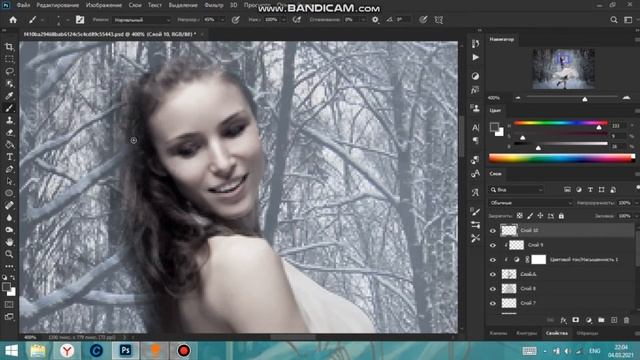Hide the Слой 7 layer

pyautogui.click(x=493, y=303)
